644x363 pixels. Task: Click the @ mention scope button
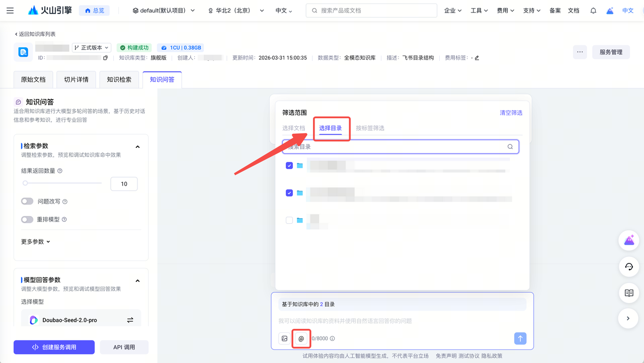(x=301, y=338)
